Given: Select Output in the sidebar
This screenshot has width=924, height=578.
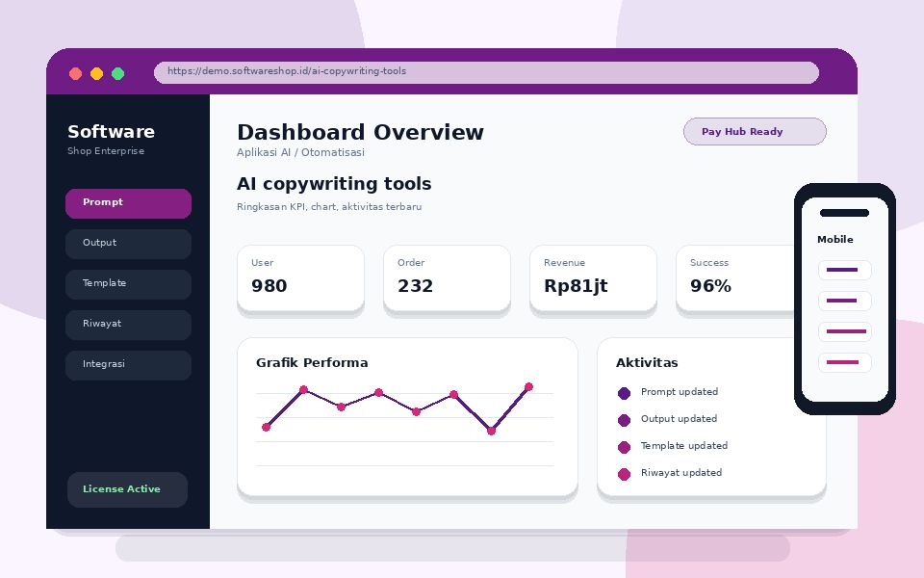Looking at the screenshot, I should pyautogui.click(x=128, y=244).
